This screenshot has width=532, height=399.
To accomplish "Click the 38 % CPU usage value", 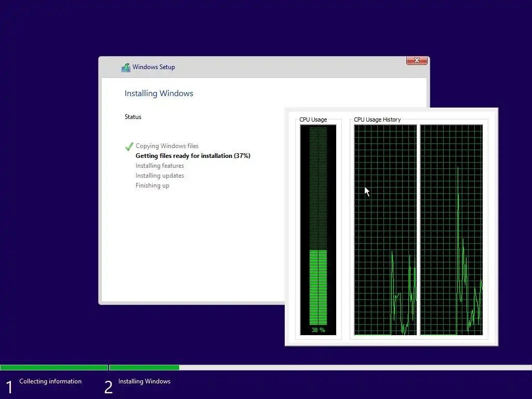I will pos(318,330).
